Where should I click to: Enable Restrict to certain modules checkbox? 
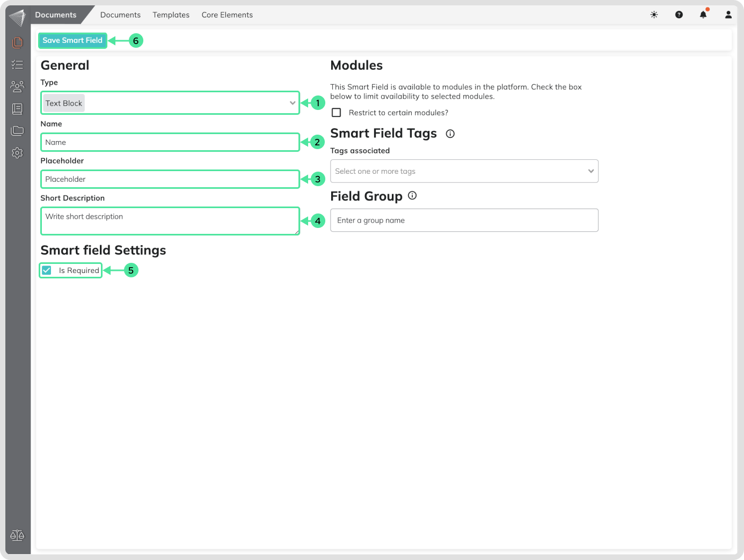337,113
